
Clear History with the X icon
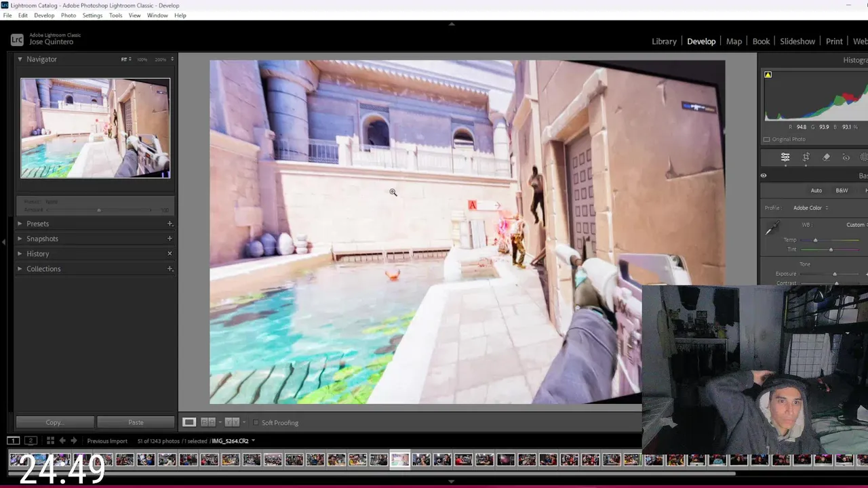(x=170, y=253)
